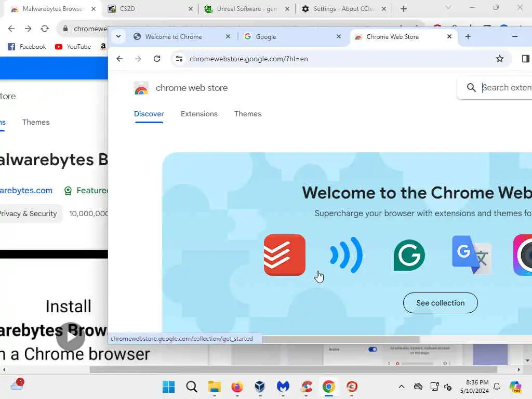Switch to the Settings - About CCleaner tab

click(344, 9)
